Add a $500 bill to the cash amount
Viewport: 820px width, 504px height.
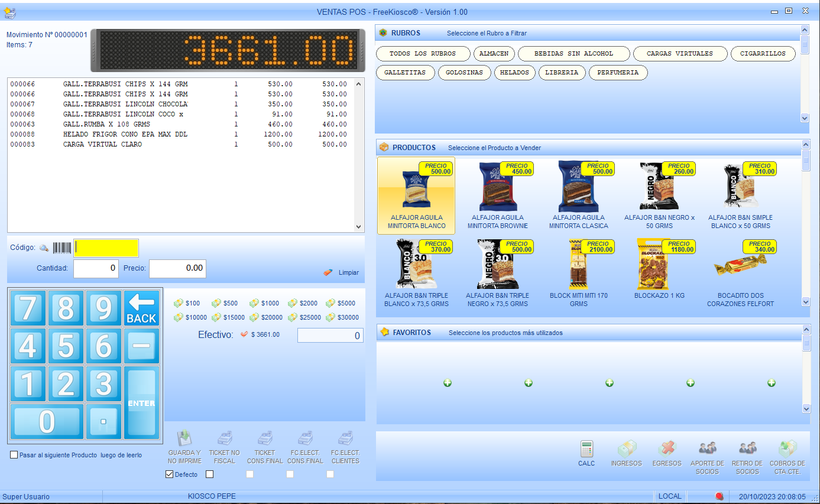(x=225, y=303)
